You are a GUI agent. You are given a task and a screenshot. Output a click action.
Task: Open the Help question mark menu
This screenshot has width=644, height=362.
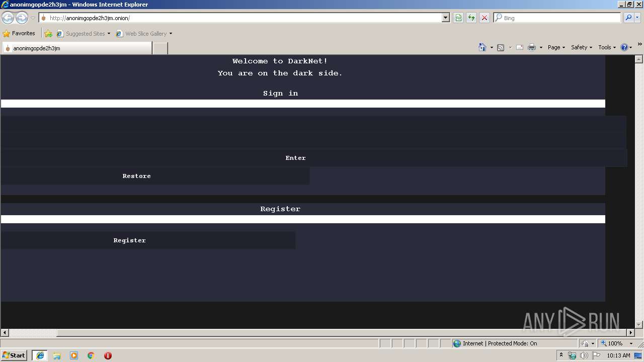(626, 47)
